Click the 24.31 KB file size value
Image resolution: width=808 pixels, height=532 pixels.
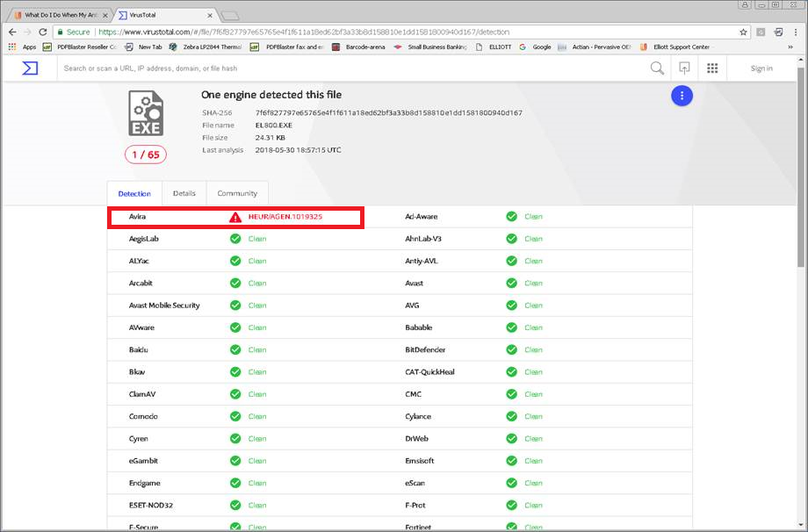pyautogui.click(x=270, y=138)
